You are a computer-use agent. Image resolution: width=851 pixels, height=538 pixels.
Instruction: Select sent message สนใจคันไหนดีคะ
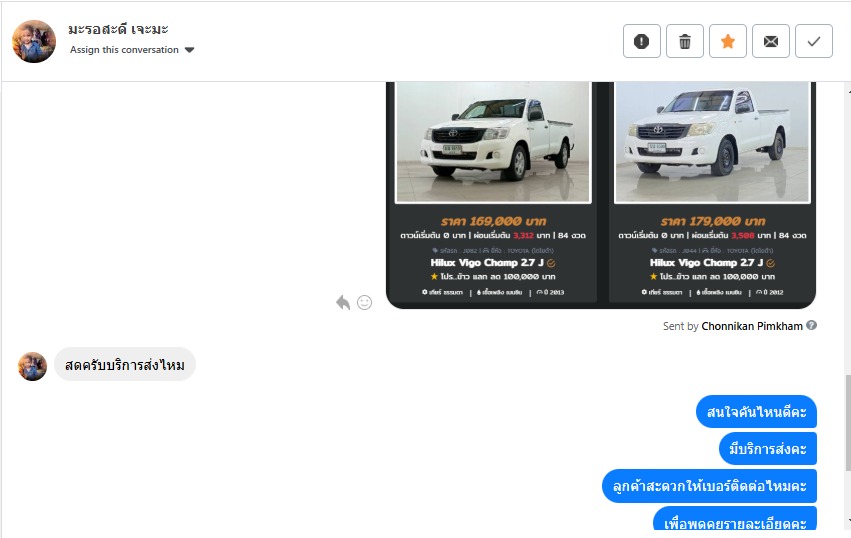pos(756,412)
